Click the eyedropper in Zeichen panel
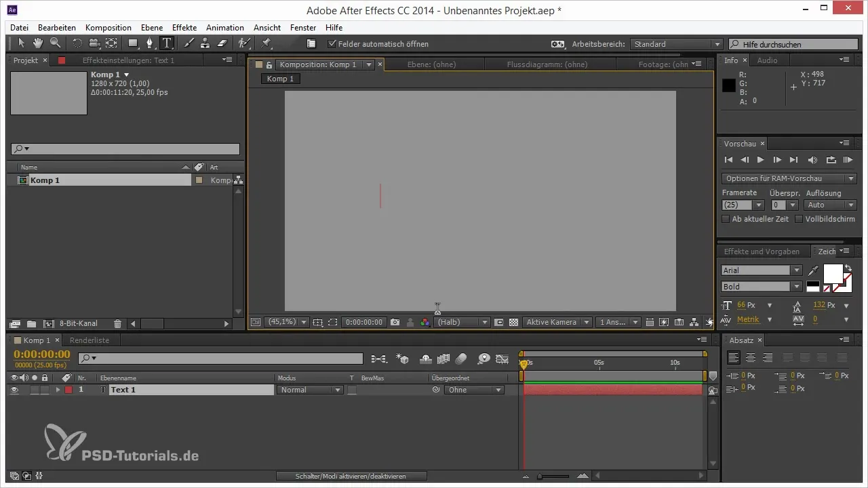 (x=814, y=270)
